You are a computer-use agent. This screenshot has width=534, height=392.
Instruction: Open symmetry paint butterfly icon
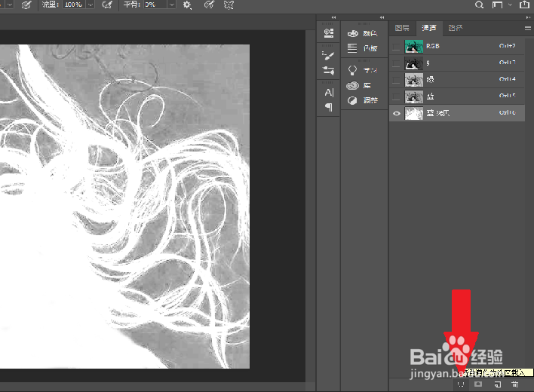pos(229,5)
